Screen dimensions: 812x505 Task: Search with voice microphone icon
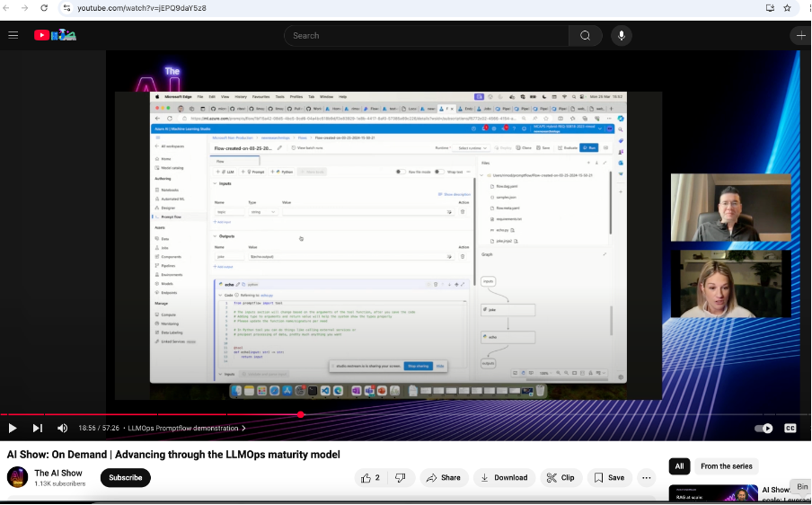[621, 35]
